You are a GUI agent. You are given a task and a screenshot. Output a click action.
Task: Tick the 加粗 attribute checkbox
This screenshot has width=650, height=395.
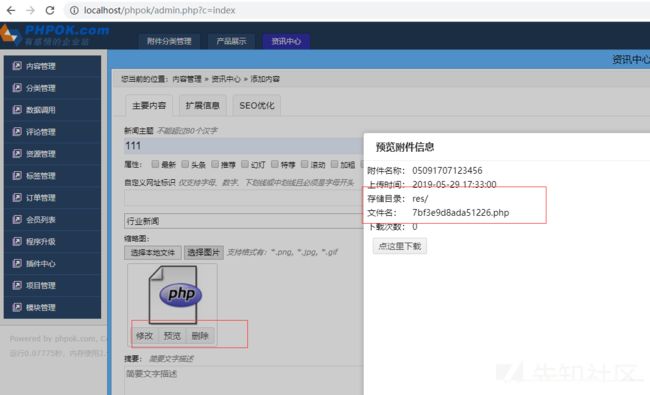point(335,164)
